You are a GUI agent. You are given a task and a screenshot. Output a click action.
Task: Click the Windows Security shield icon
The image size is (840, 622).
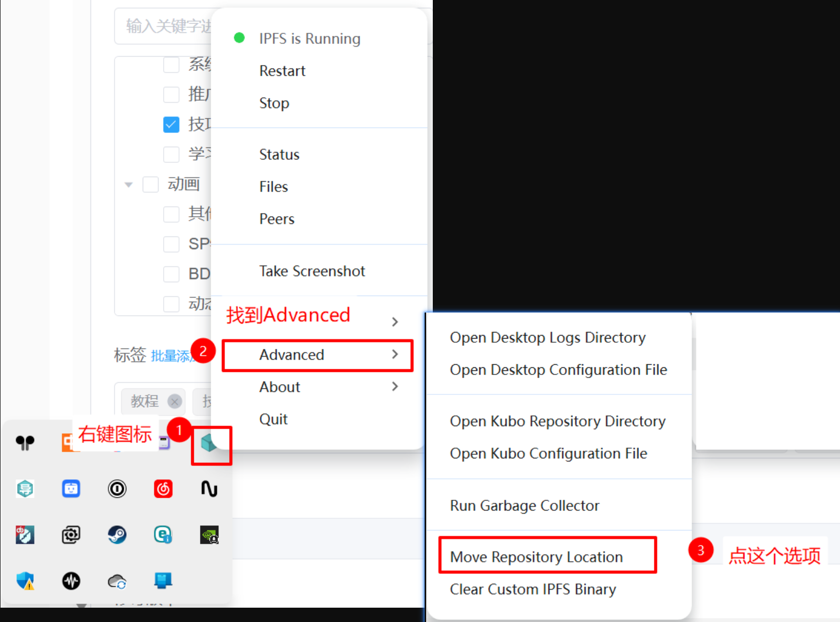point(25,581)
